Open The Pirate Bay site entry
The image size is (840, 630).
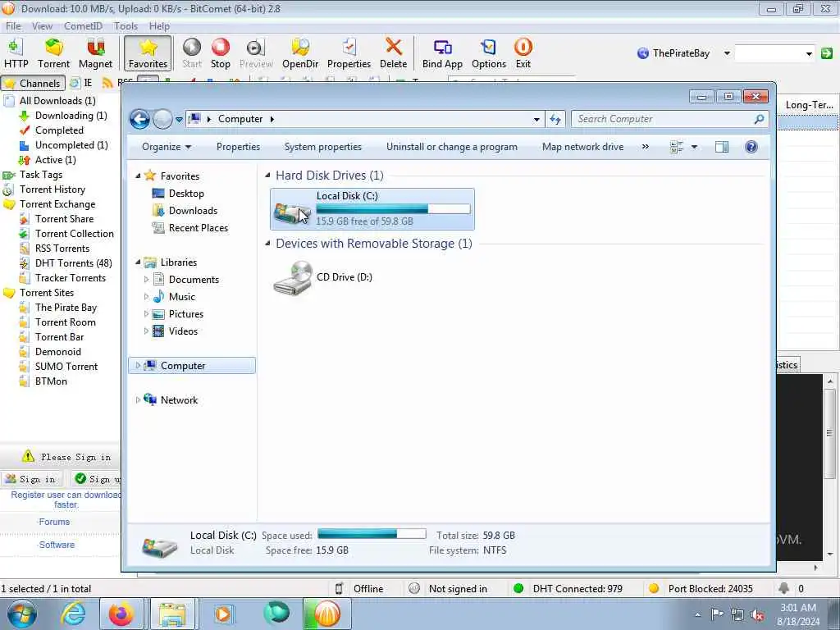pos(66,308)
